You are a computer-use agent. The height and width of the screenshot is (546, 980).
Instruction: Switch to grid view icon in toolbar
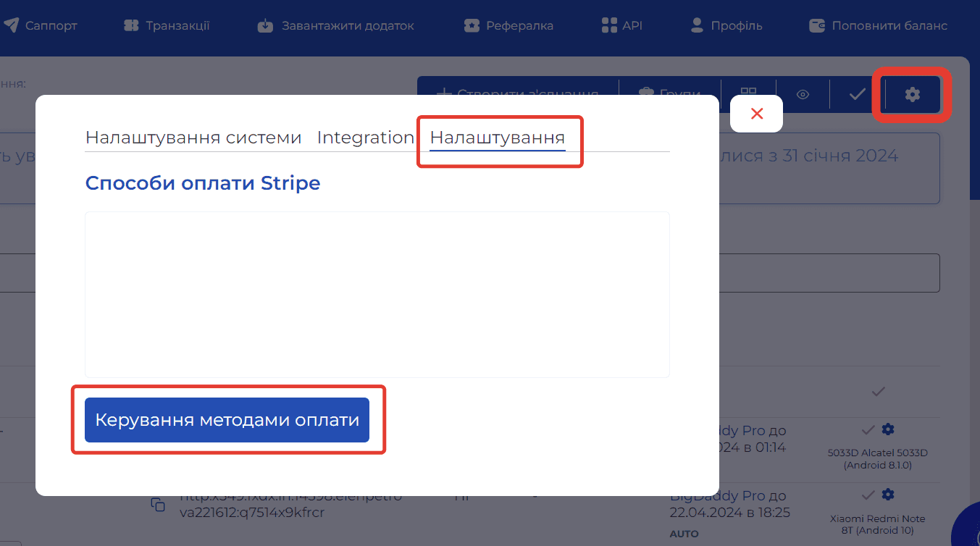748,92
